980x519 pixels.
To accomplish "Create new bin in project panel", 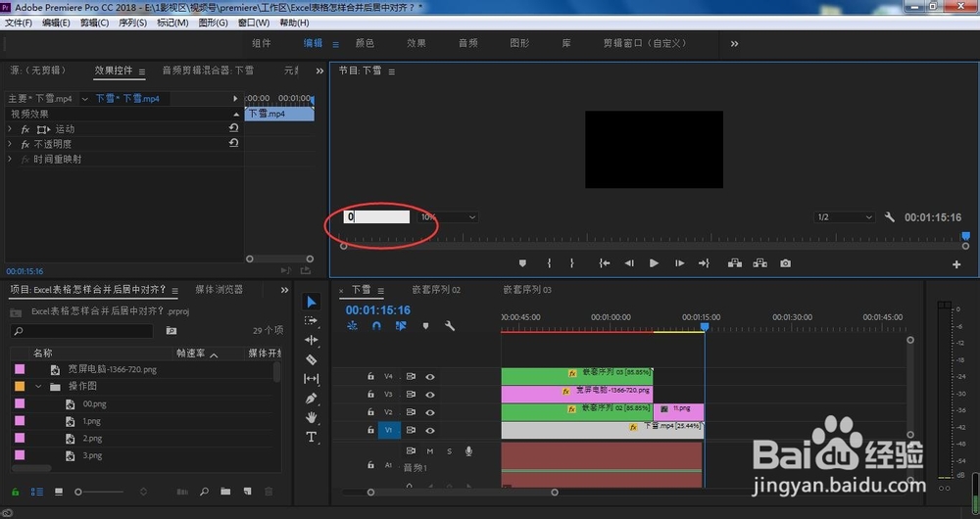I will 225,493.
